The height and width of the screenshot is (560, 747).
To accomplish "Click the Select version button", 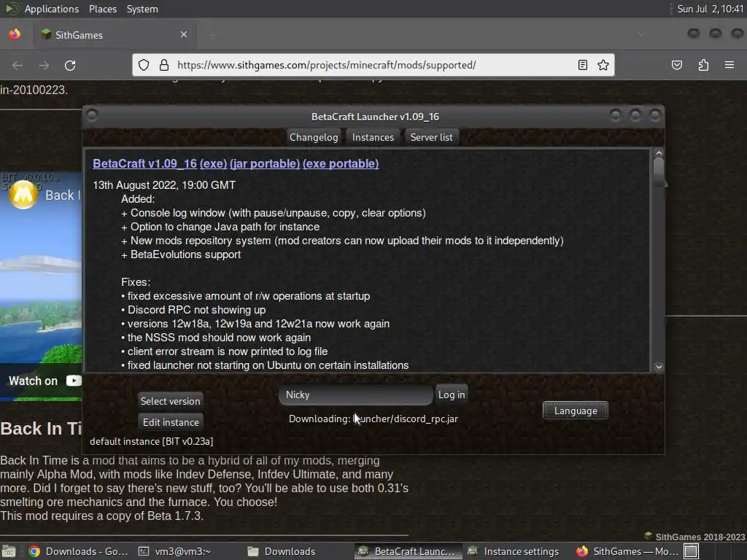I will (170, 401).
